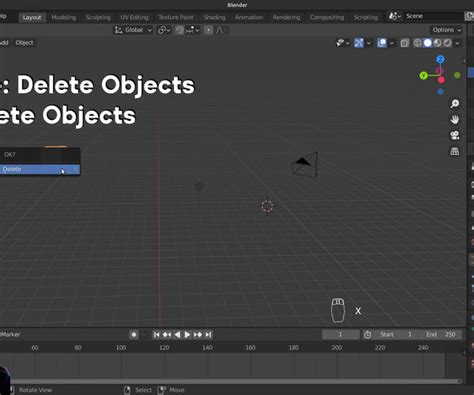Toggle viewport gizmos display
The height and width of the screenshot is (395, 474).
click(x=359, y=43)
